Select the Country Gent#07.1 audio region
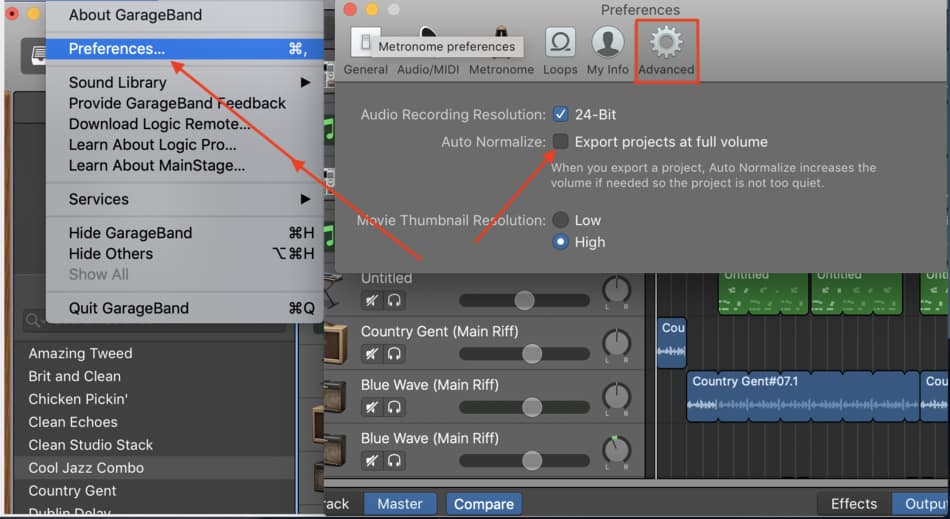This screenshot has height=519, width=950. point(803,397)
